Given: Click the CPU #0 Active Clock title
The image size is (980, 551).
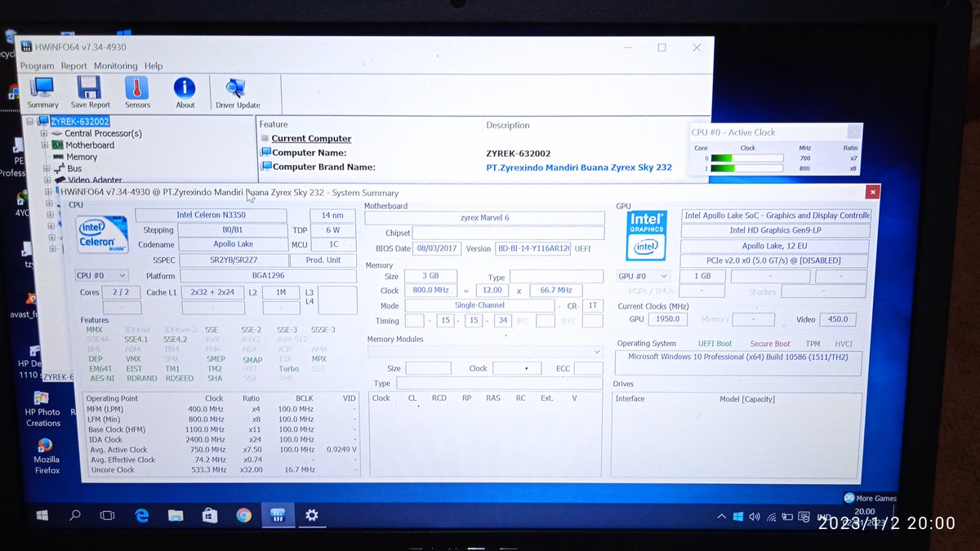Looking at the screenshot, I should click(733, 132).
